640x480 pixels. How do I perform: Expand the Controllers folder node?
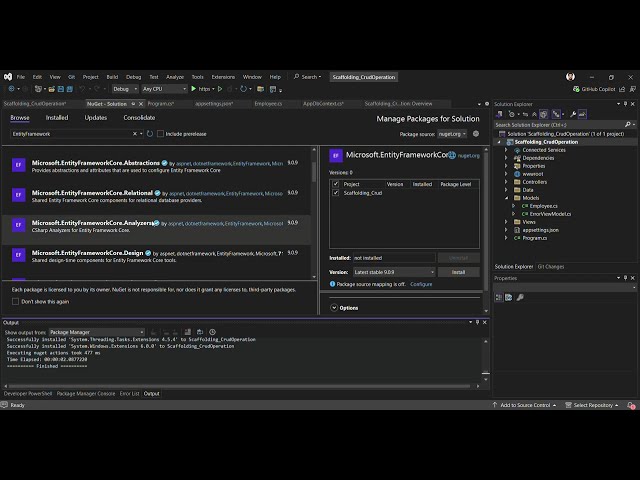coord(506,182)
